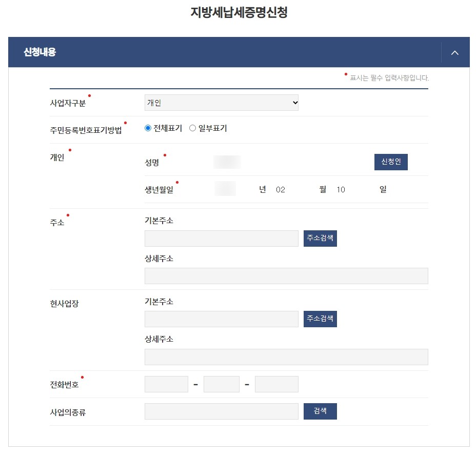Click the 주민등록번호표기방법 label

point(86,130)
